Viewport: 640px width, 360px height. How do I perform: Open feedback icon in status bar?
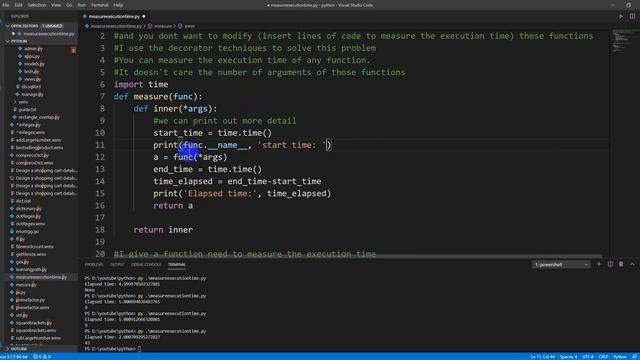[635, 357]
